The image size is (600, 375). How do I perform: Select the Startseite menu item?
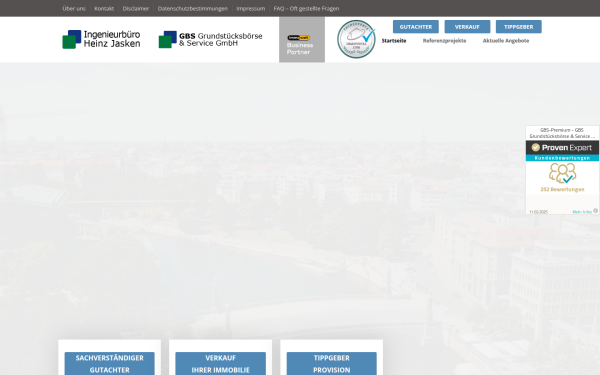[394, 41]
